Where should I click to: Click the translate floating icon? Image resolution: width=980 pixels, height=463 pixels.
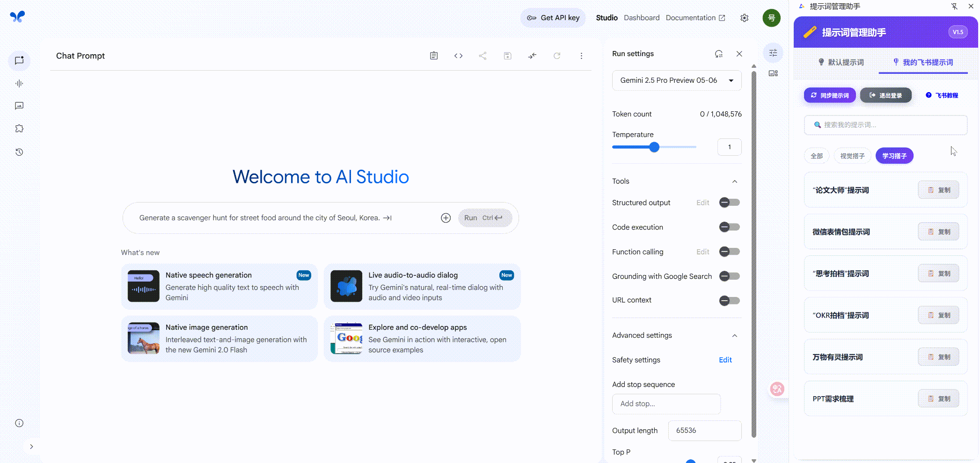click(x=777, y=389)
